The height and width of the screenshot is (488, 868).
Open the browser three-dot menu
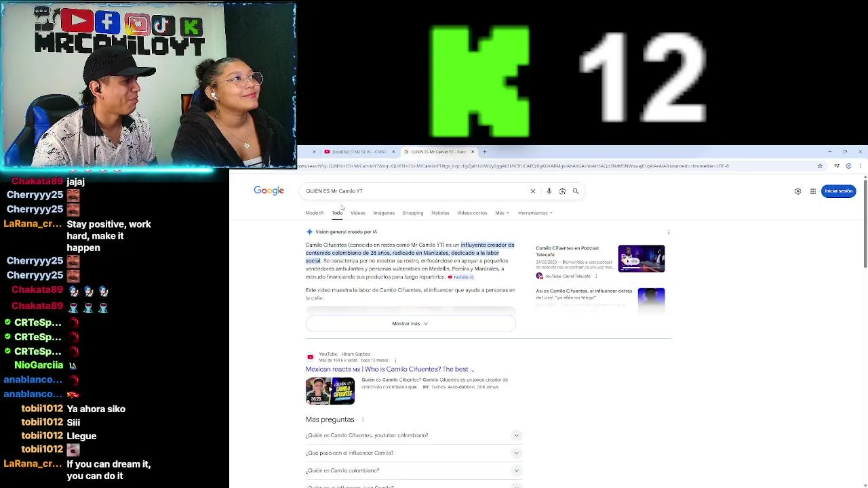click(x=861, y=166)
